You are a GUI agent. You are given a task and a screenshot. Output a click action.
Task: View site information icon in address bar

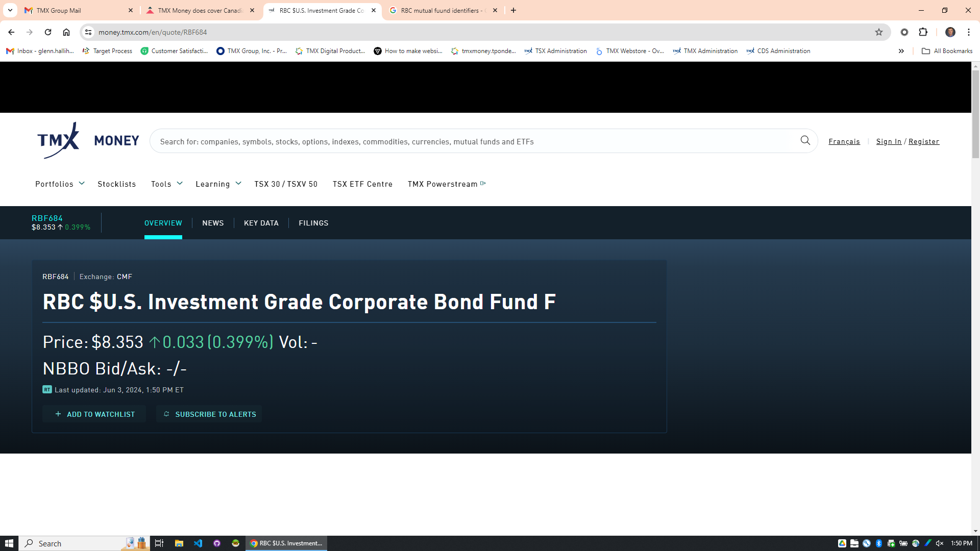coord(88,32)
